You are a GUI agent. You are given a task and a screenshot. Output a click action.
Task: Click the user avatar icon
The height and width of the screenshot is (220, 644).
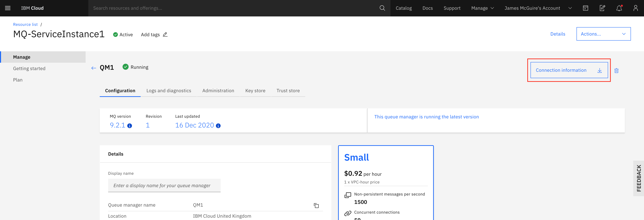(x=636, y=8)
